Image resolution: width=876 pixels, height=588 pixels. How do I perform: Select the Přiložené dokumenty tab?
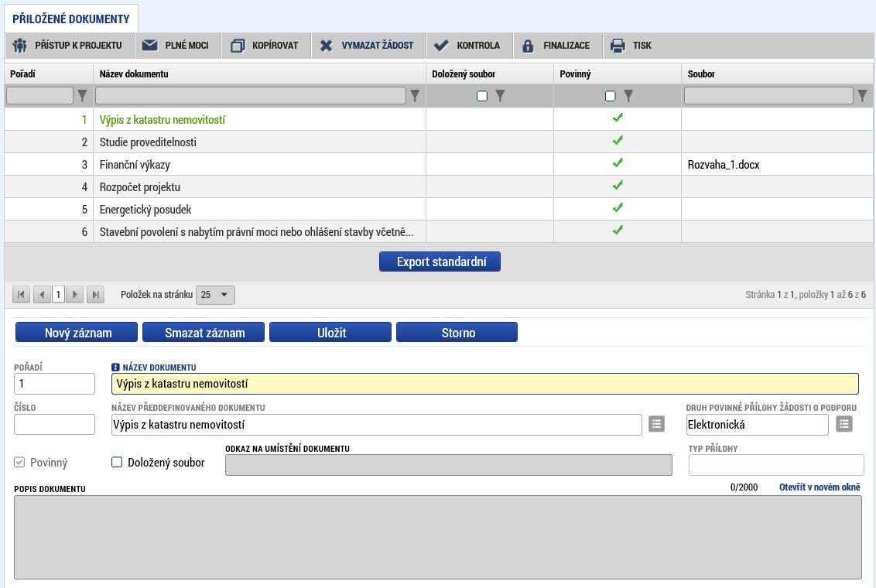click(x=71, y=19)
